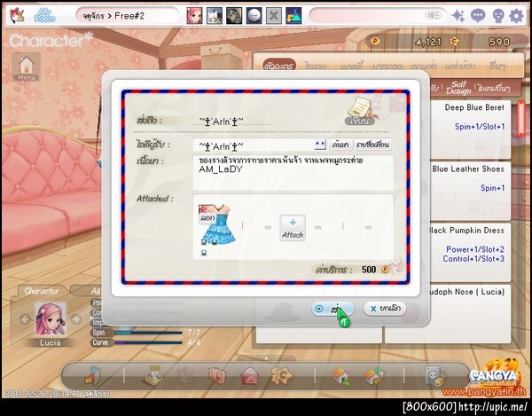The height and width of the screenshot is (416, 532).
Task: Open the Self Design sub-tab
Action: tap(458, 88)
